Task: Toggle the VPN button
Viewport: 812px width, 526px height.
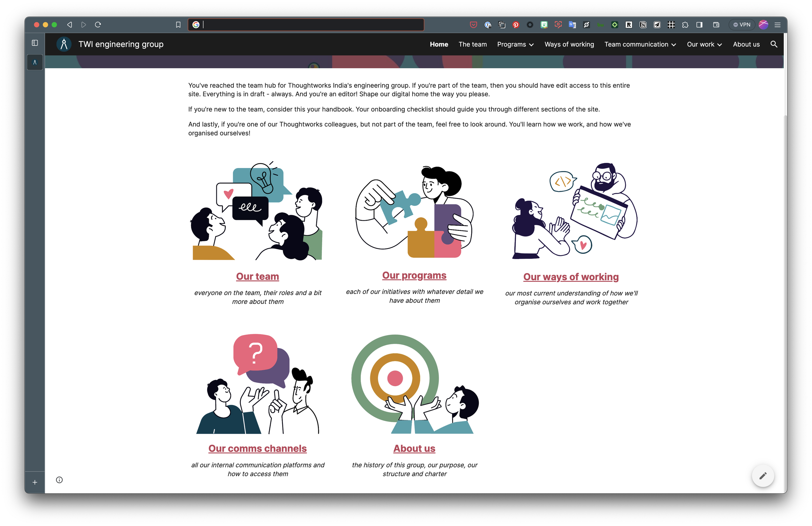Action: point(742,25)
